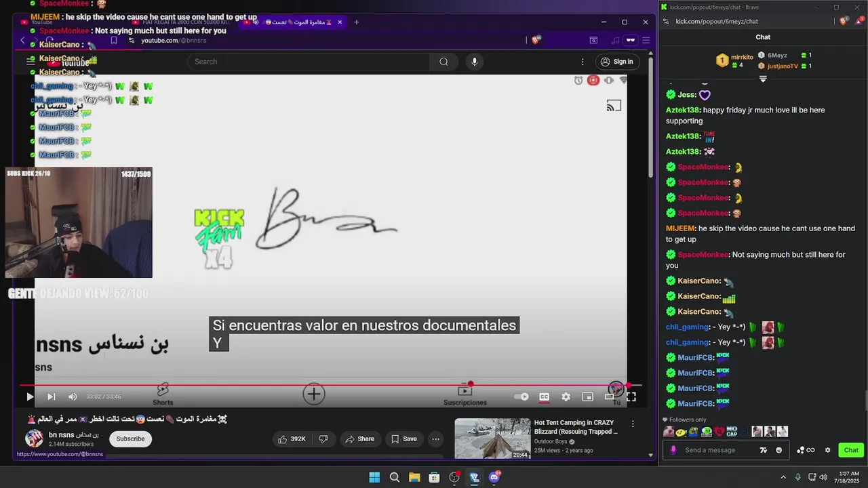Image resolution: width=868 pixels, height=488 pixels.
Task: Click purple microphone icon in chat
Action: (x=673, y=450)
